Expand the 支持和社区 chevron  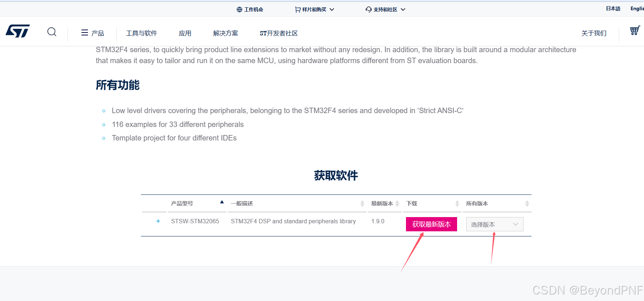coord(403,9)
